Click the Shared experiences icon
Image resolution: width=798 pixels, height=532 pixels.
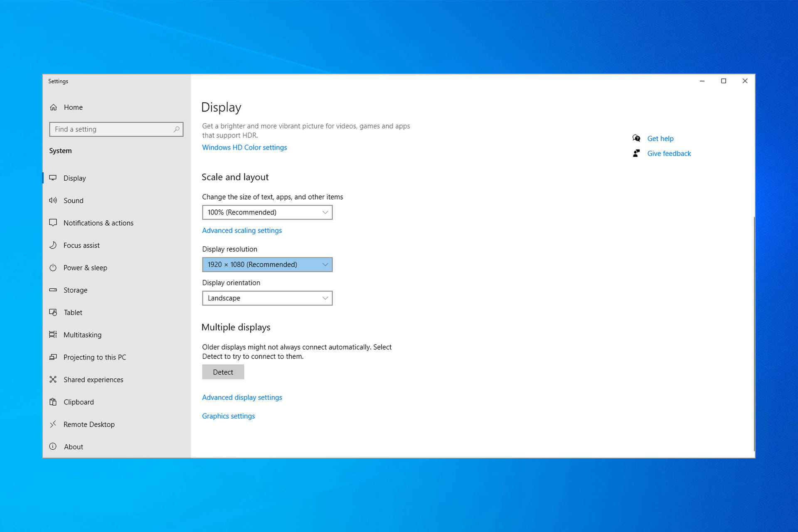(x=53, y=379)
